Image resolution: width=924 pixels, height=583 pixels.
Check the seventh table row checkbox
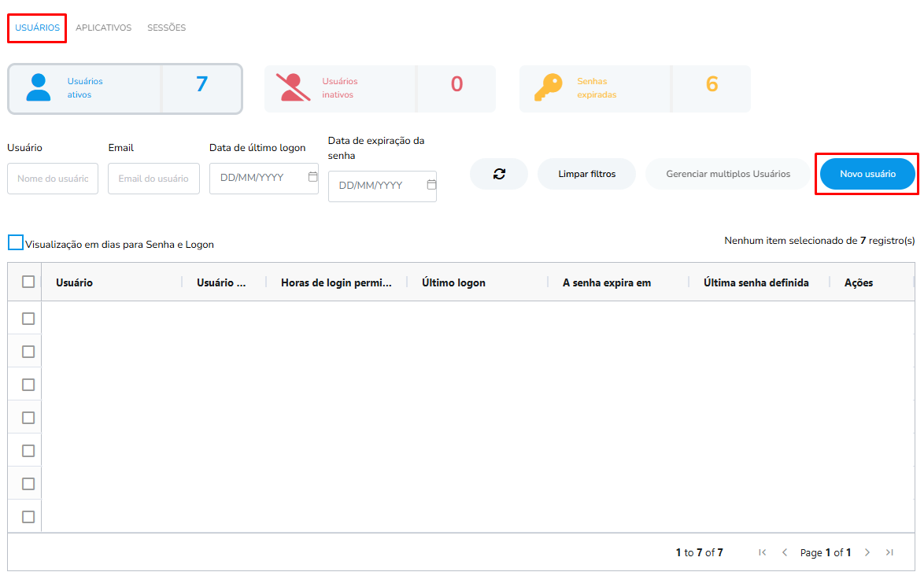pyautogui.click(x=28, y=516)
